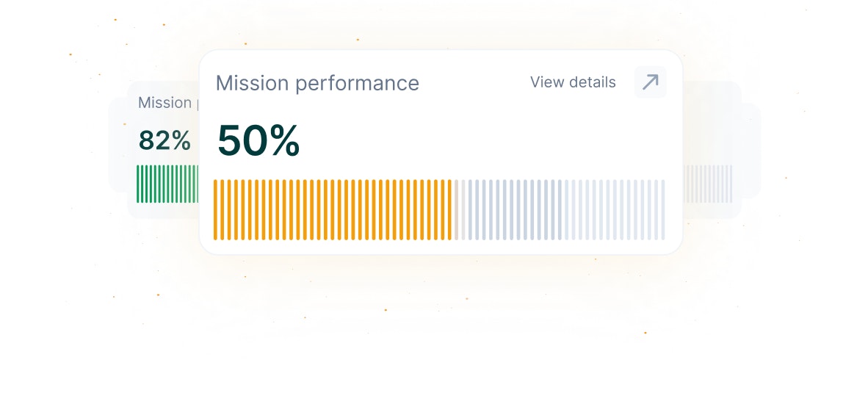The height and width of the screenshot is (407, 868).
Task: Click the first orange bar of the meter
Action: pyautogui.click(x=215, y=210)
